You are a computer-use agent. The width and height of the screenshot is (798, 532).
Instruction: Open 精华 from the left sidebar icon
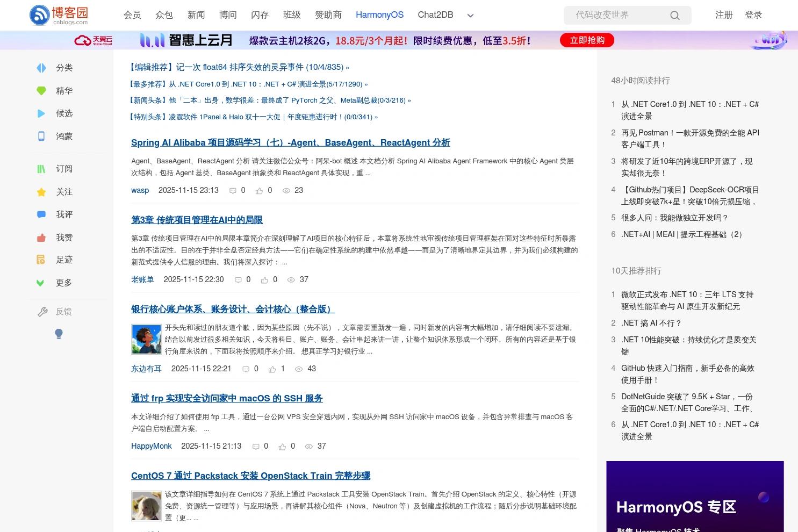41,90
